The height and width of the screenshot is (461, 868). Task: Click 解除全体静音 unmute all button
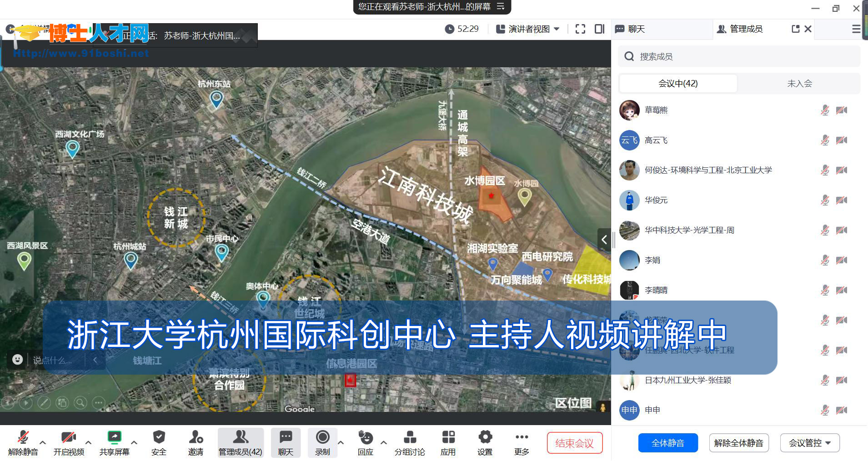pyautogui.click(x=739, y=443)
